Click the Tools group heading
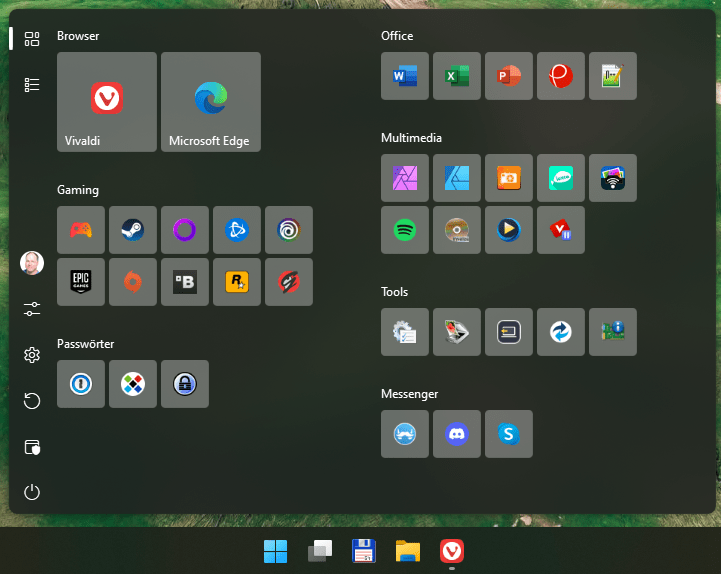721x574 pixels. click(x=394, y=292)
